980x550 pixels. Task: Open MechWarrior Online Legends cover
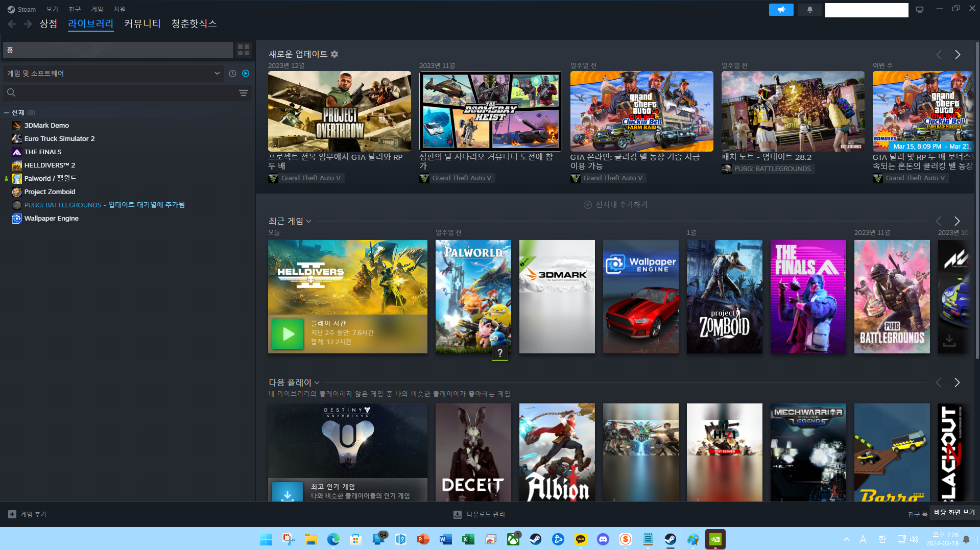pyautogui.click(x=808, y=452)
